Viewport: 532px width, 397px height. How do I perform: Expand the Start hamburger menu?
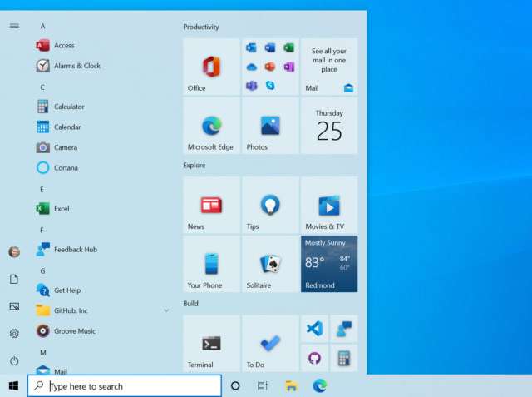(x=14, y=26)
